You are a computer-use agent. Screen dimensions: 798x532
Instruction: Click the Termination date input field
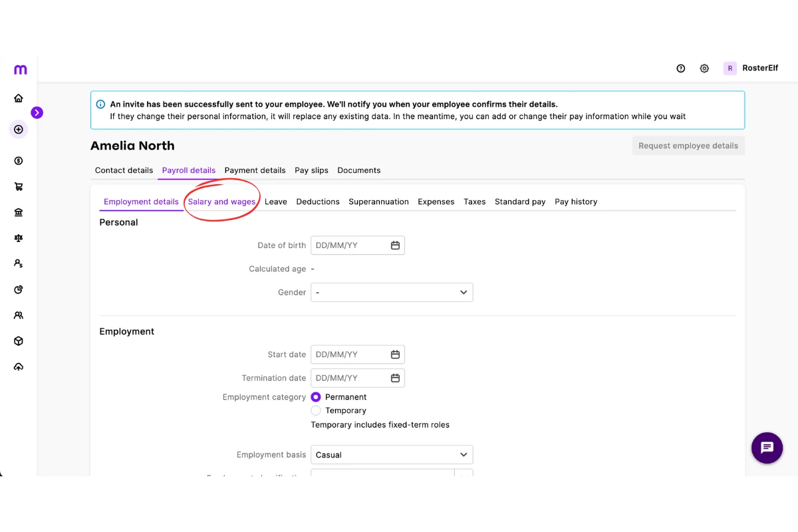click(x=358, y=378)
